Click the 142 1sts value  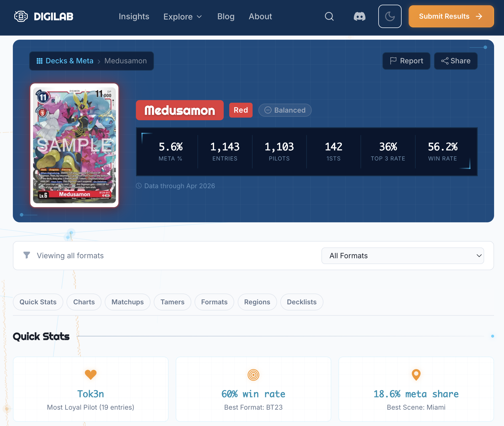tap(334, 147)
